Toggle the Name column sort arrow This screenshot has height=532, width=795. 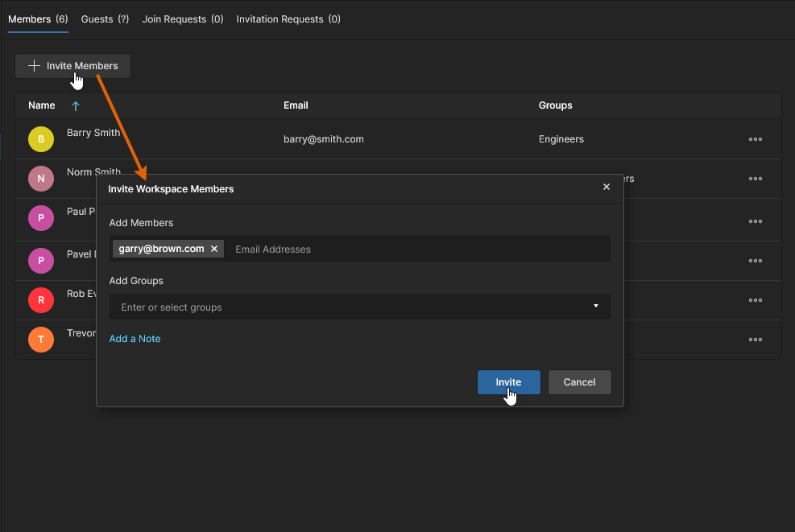click(x=76, y=106)
